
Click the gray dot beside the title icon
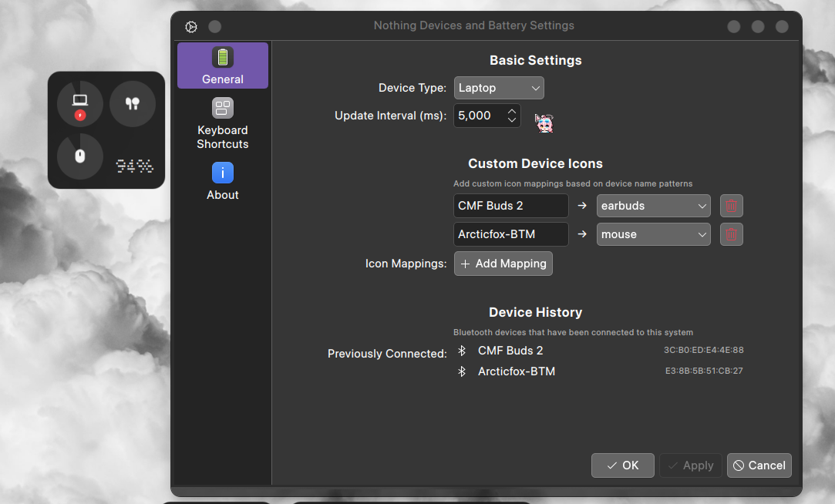[214, 27]
